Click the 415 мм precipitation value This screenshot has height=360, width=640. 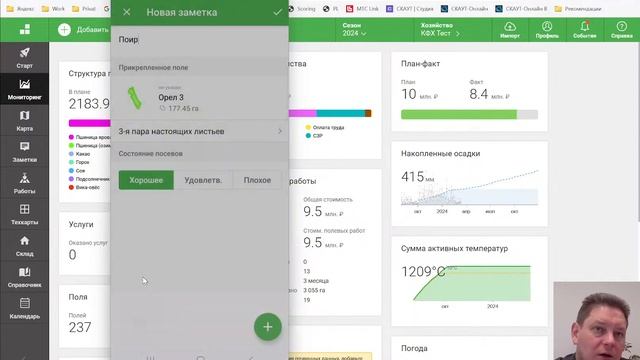coord(417,177)
